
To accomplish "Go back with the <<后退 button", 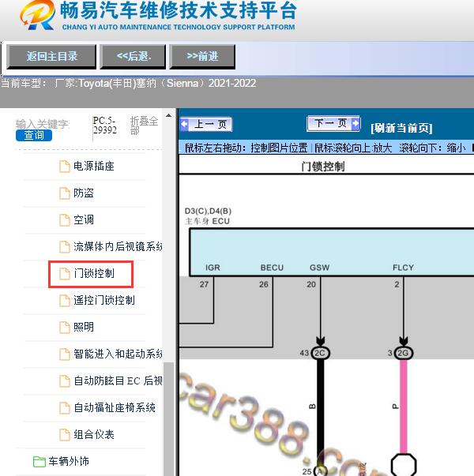I will click(133, 57).
